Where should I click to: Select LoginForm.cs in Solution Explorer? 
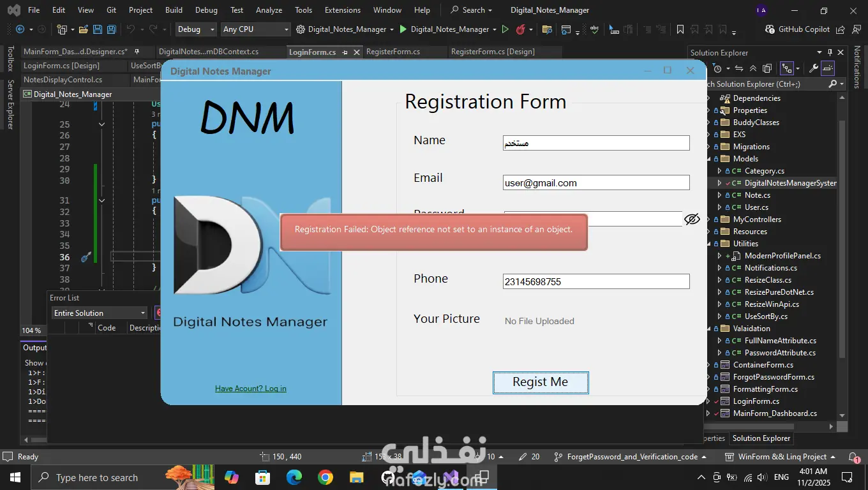(756, 401)
